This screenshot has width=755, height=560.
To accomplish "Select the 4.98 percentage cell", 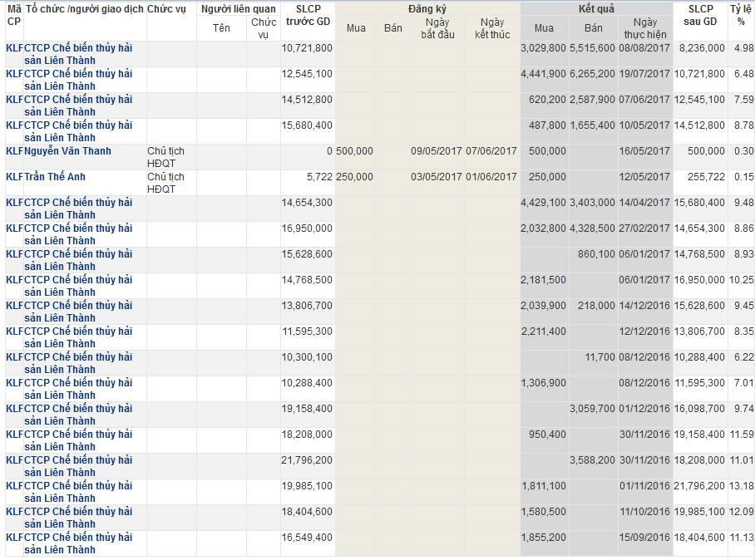I will tap(744, 48).
